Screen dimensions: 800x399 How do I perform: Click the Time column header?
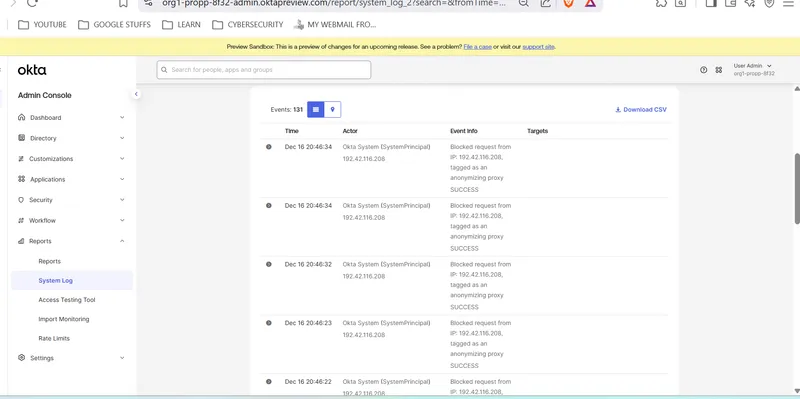[291, 131]
